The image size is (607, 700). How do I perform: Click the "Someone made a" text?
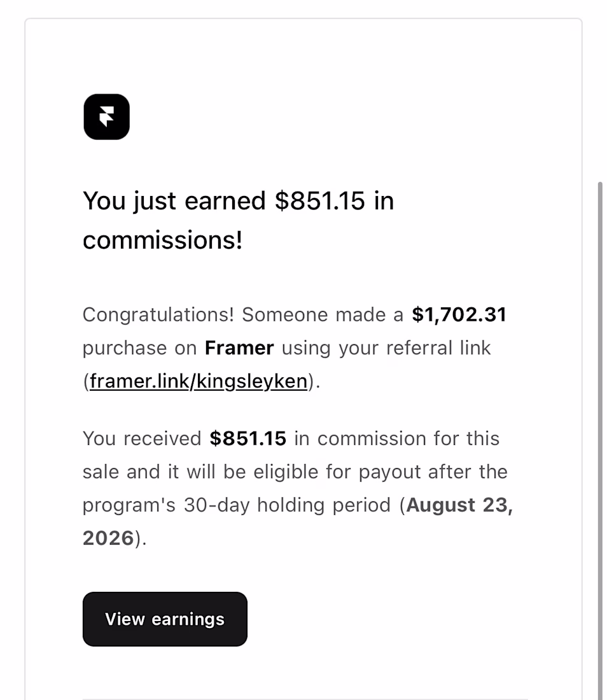[x=322, y=315]
